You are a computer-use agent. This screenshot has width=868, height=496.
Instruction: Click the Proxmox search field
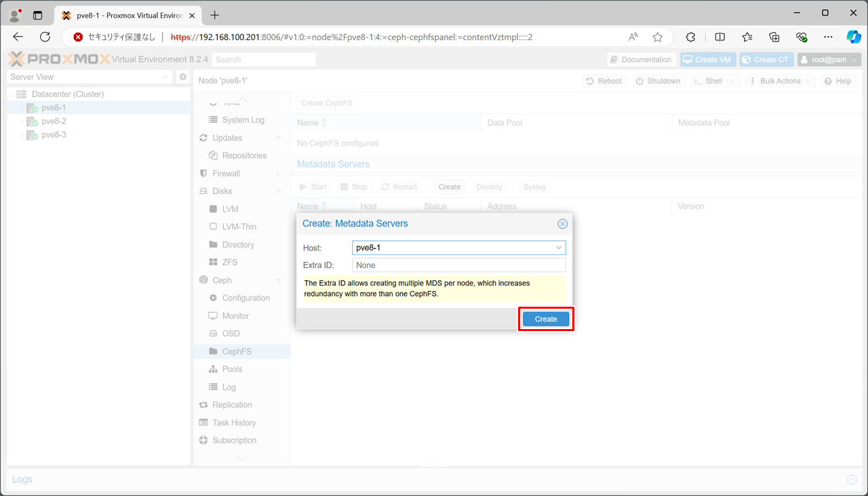tap(263, 60)
